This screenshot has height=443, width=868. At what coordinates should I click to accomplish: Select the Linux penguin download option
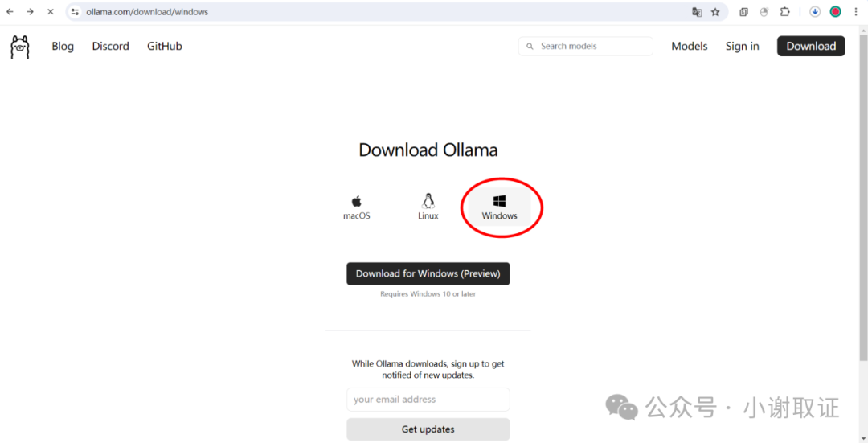point(428,207)
